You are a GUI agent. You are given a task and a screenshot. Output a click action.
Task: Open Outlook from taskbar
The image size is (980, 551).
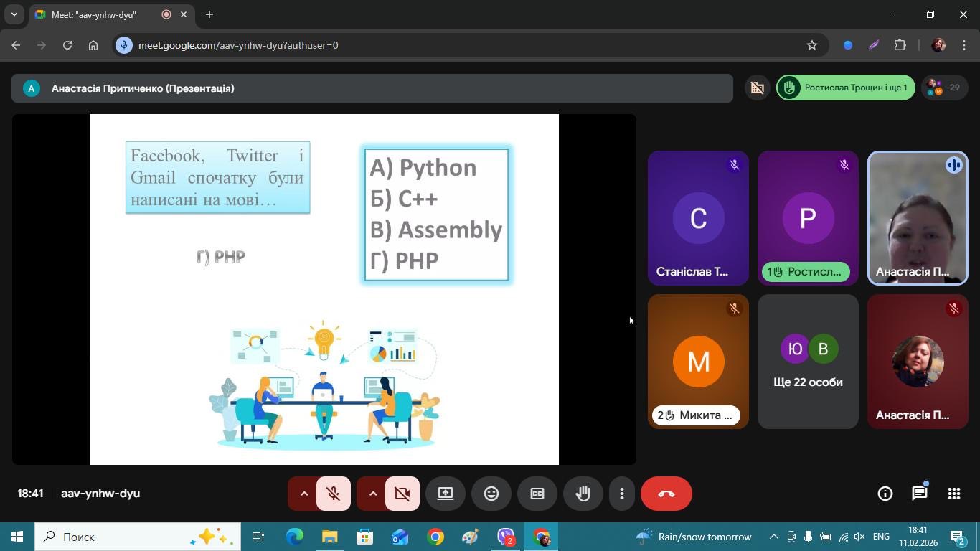(400, 537)
